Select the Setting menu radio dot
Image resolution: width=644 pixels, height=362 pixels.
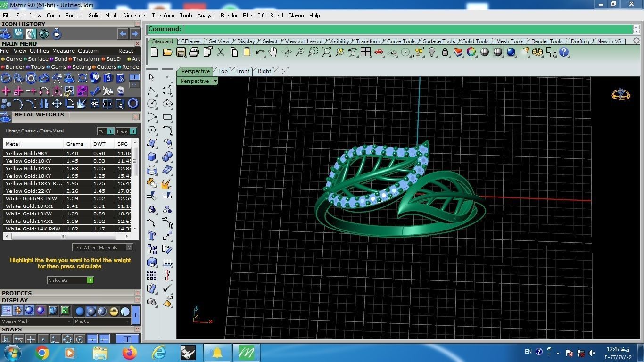(69, 67)
